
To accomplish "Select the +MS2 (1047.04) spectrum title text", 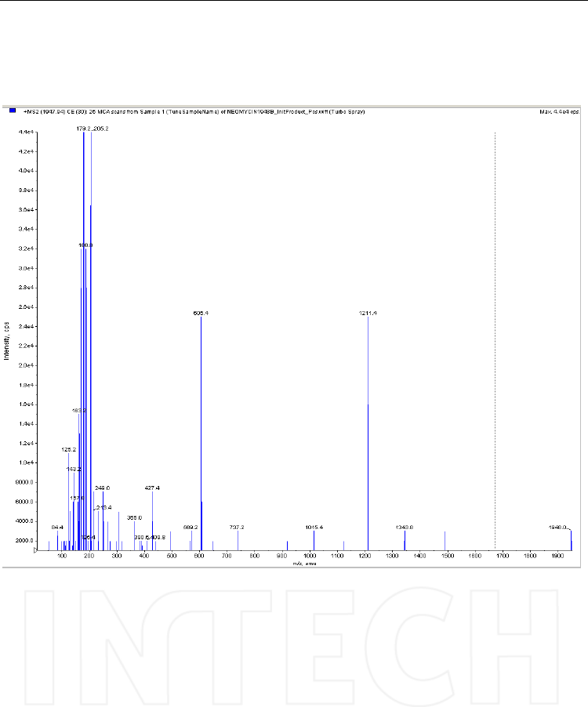I will tap(194, 111).
